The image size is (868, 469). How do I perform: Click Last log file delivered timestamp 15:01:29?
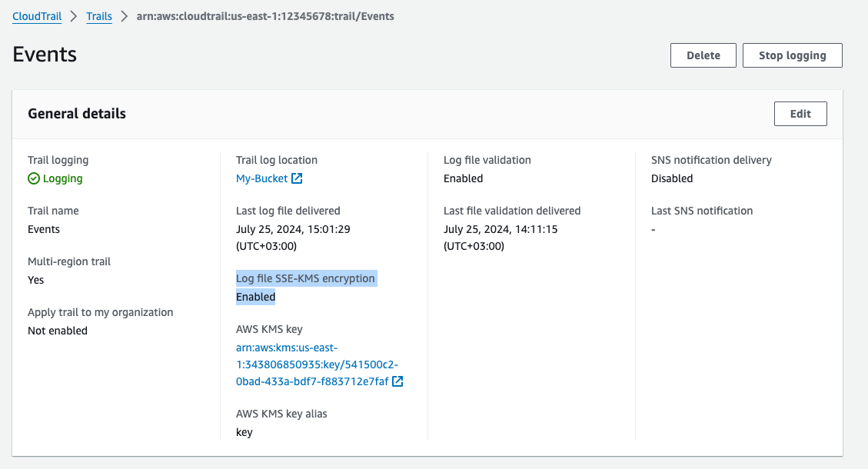[x=293, y=238]
